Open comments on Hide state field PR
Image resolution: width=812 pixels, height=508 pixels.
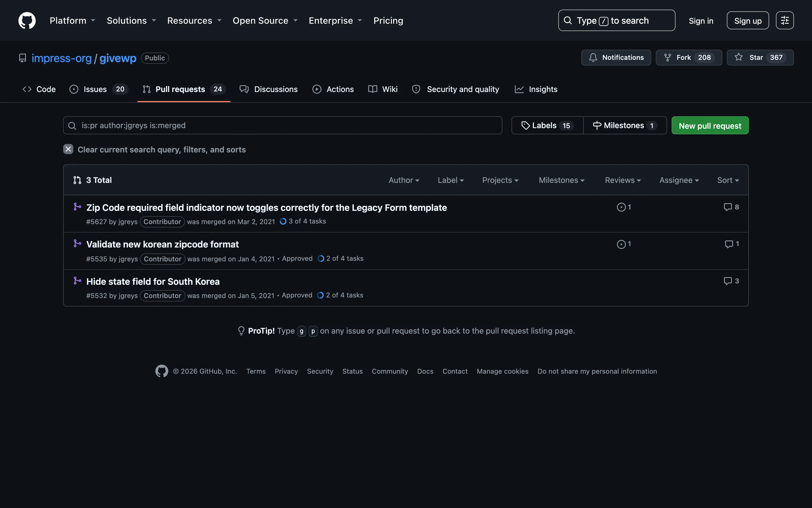[x=731, y=281]
